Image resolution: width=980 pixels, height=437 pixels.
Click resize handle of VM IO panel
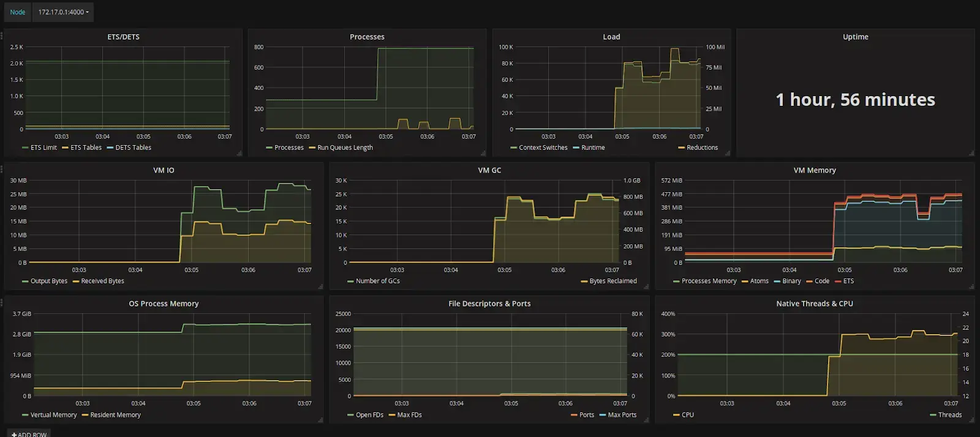pos(320,286)
